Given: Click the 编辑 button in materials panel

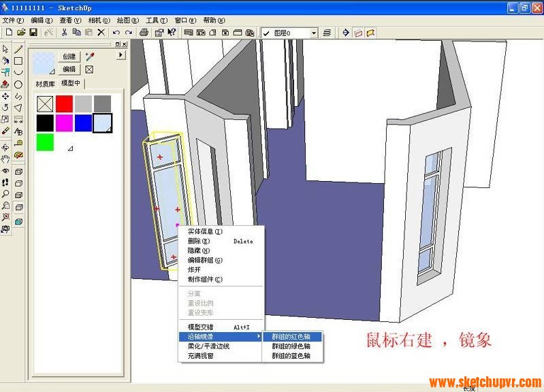Looking at the screenshot, I should [x=69, y=69].
